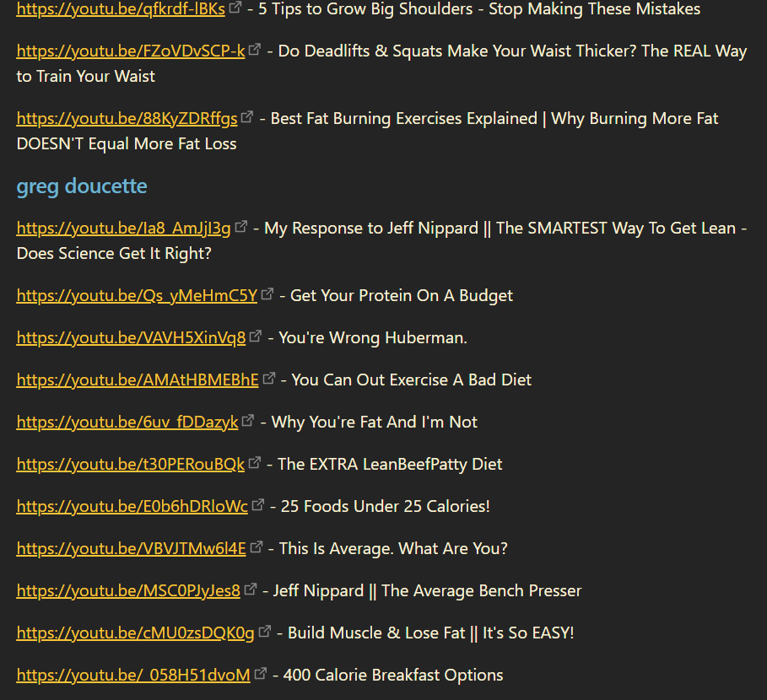Click text 'You're Wrong Huberman.'
This screenshot has width=767, height=700.
(x=373, y=338)
